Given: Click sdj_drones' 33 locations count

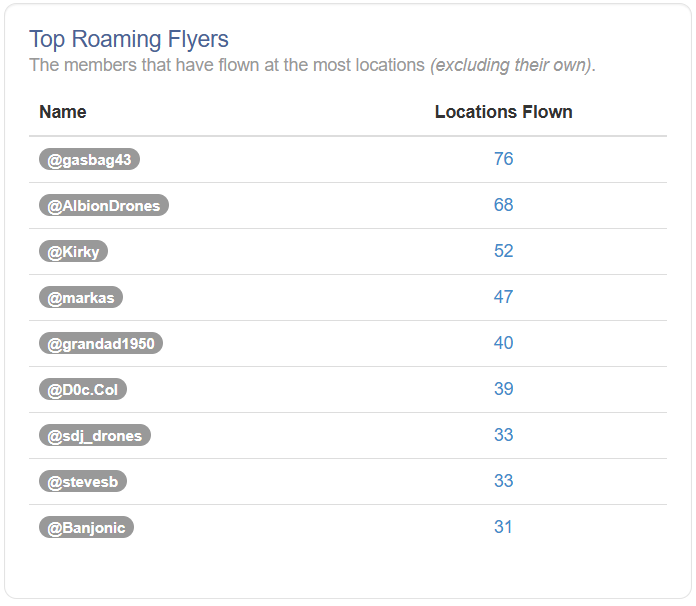Looking at the screenshot, I should pos(503,435).
